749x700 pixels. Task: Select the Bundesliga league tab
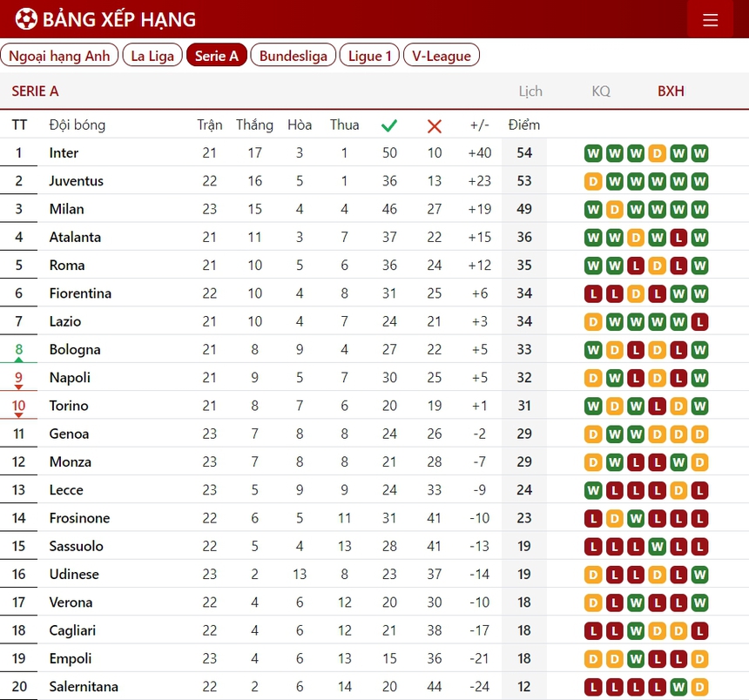click(x=294, y=56)
